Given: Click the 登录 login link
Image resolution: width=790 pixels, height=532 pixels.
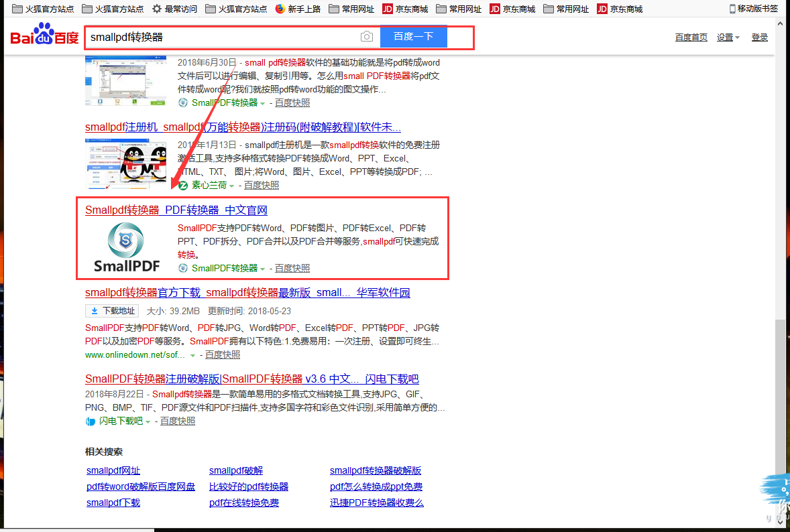Looking at the screenshot, I should (x=759, y=38).
